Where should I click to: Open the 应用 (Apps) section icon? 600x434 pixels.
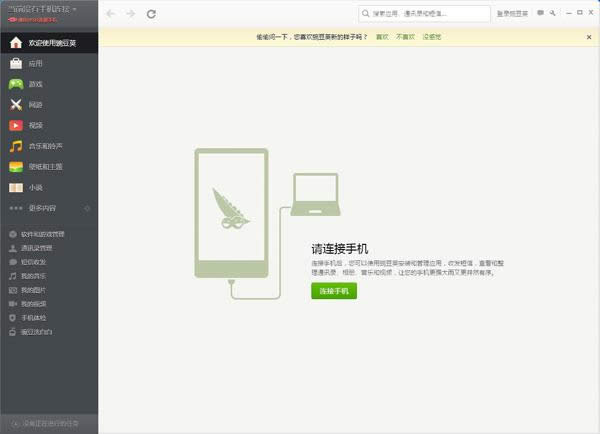pyautogui.click(x=16, y=64)
